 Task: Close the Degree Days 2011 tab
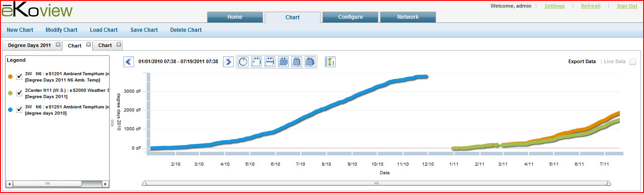(58, 45)
